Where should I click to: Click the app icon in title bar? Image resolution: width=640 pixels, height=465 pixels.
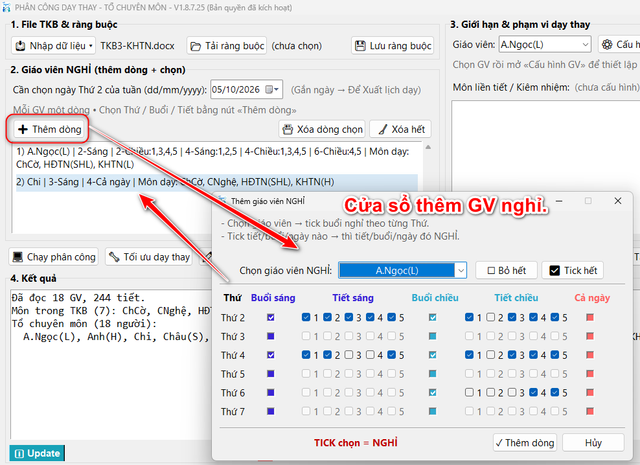6,7
